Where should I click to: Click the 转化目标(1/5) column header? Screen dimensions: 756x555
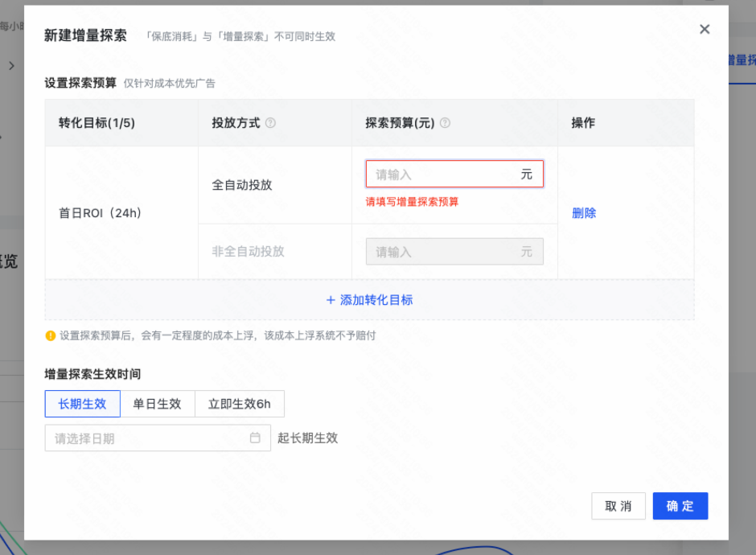97,123
